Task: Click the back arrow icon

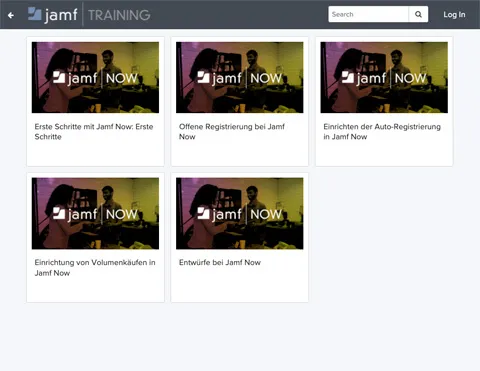Action: point(11,15)
